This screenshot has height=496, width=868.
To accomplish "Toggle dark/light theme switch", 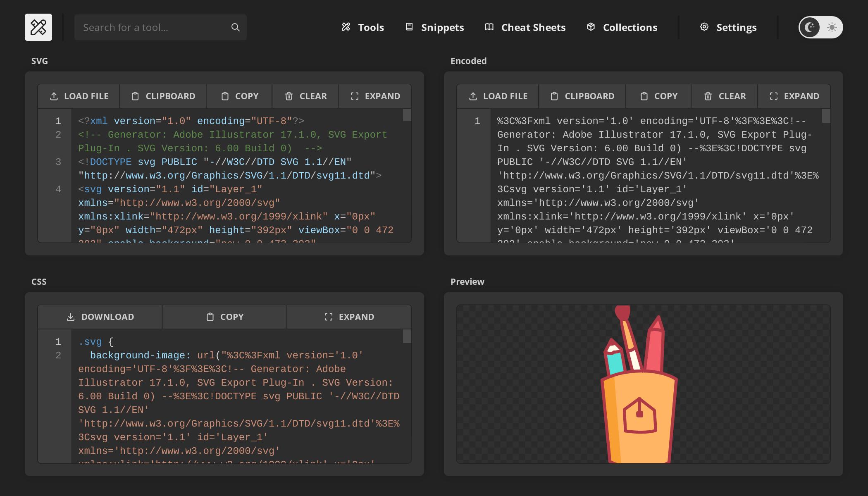I will coord(820,27).
